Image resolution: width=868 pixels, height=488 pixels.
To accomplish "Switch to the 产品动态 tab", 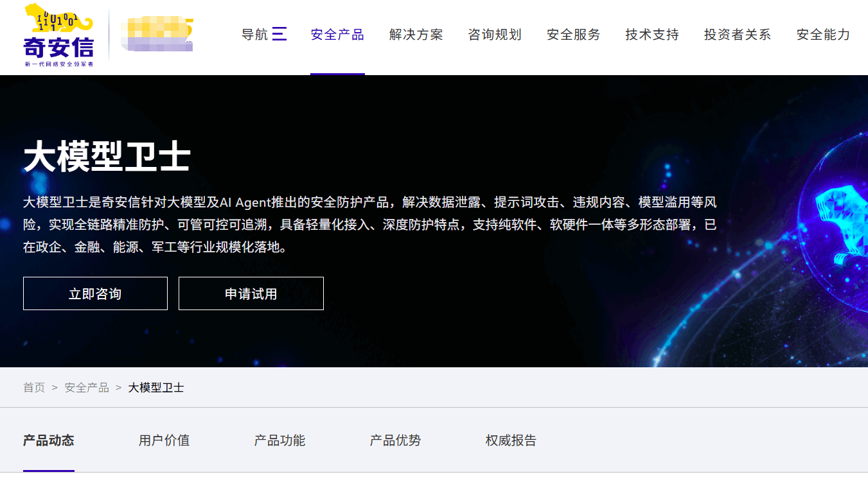I will [x=49, y=440].
